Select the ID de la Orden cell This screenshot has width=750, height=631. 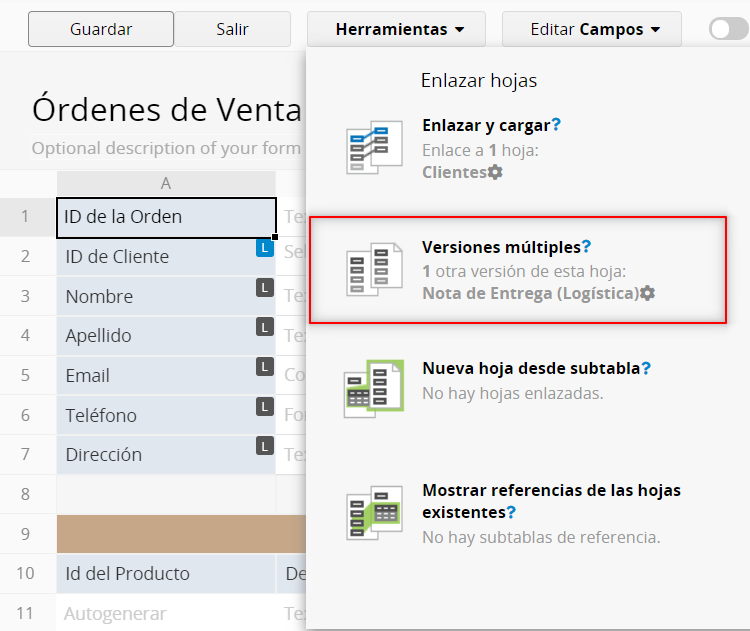pos(166,217)
